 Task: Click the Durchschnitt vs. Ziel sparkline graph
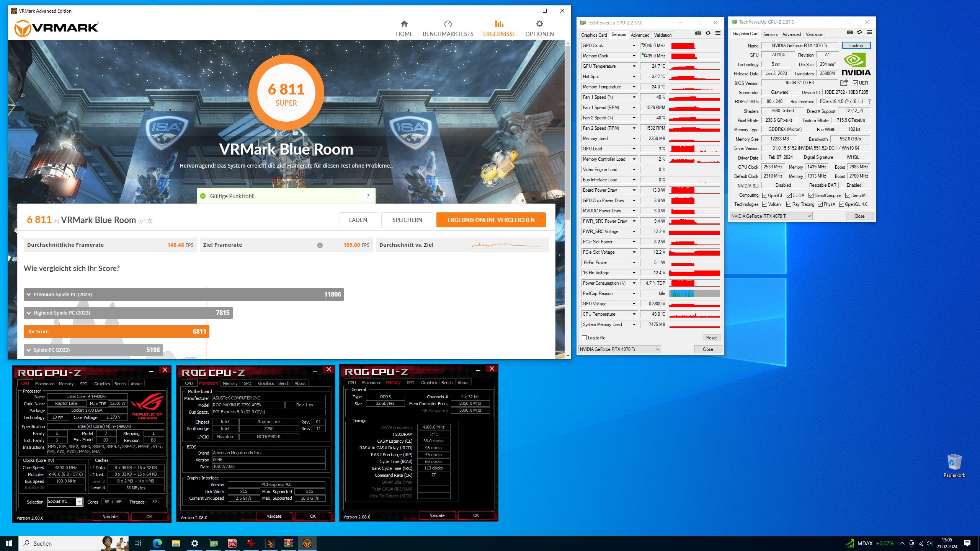[x=506, y=245]
